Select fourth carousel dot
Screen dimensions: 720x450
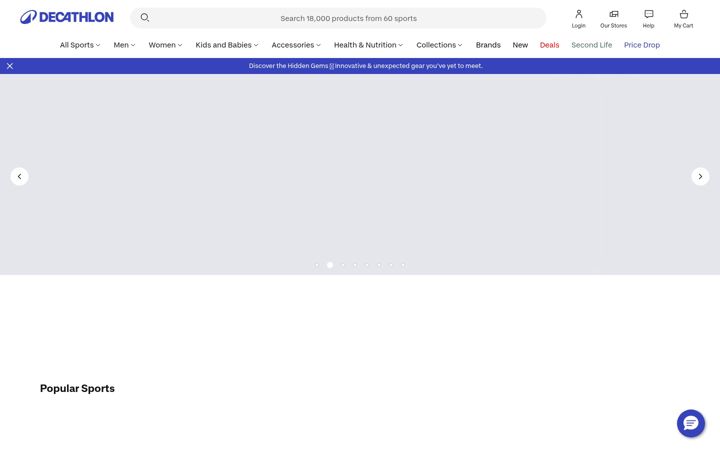click(355, 265)
